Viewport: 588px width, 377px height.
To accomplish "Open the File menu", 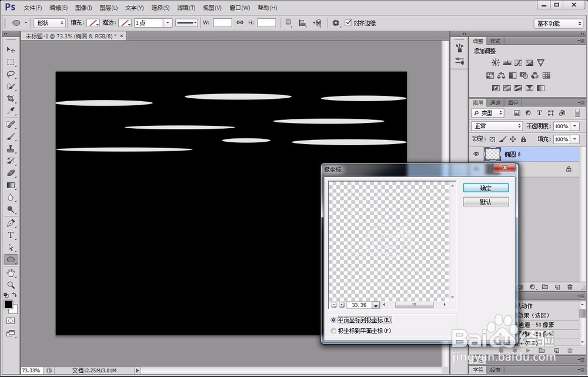I will click(x=32, y=8).
